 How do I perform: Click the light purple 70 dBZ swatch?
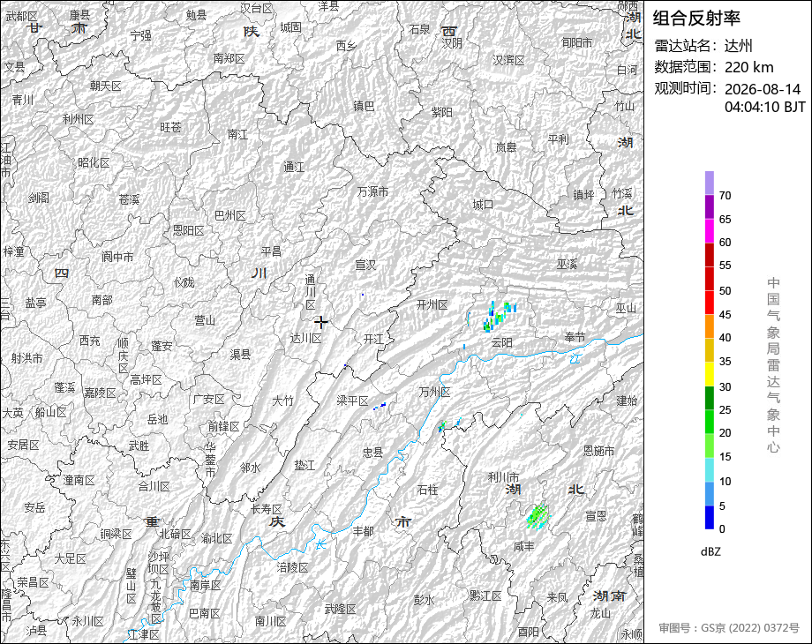click(710, 183)
